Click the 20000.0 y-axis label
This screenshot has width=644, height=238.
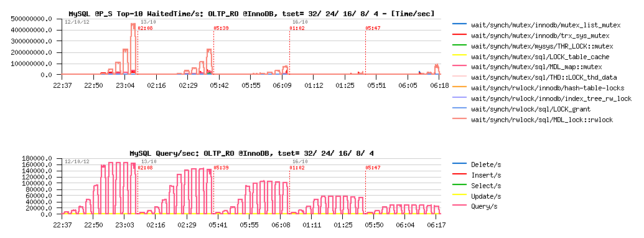40,208
